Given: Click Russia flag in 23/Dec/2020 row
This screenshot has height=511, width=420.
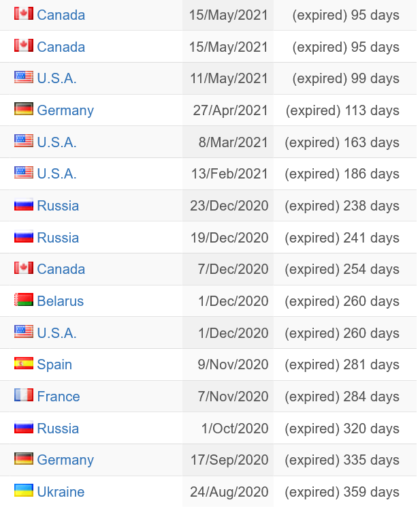Looking at the screenshot, I should tap(24, 204).
